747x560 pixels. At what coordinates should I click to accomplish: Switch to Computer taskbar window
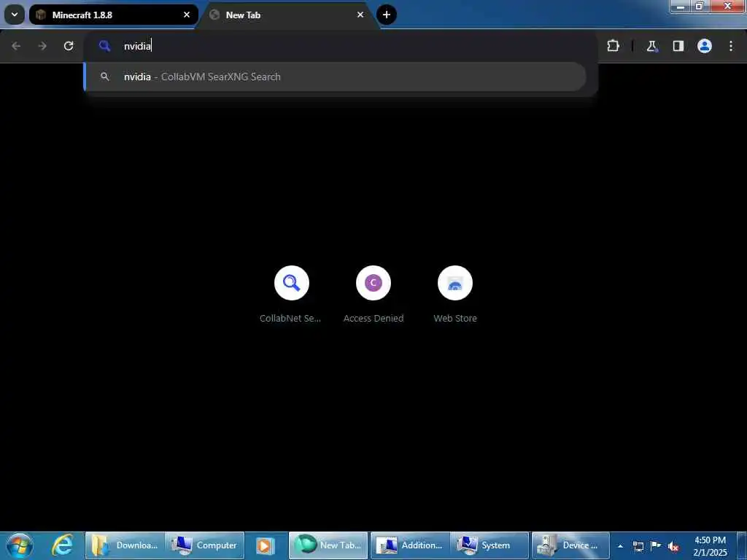pos(205,545)
